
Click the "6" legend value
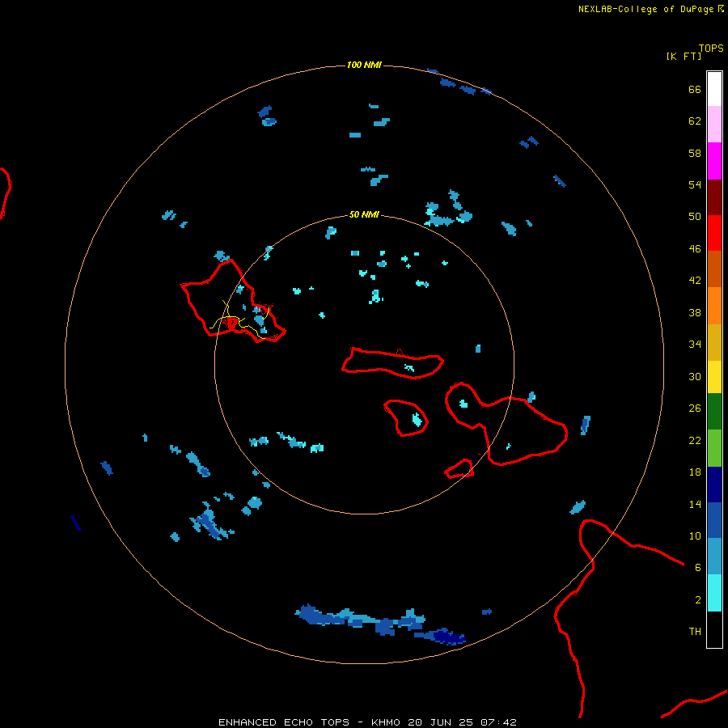697,567
